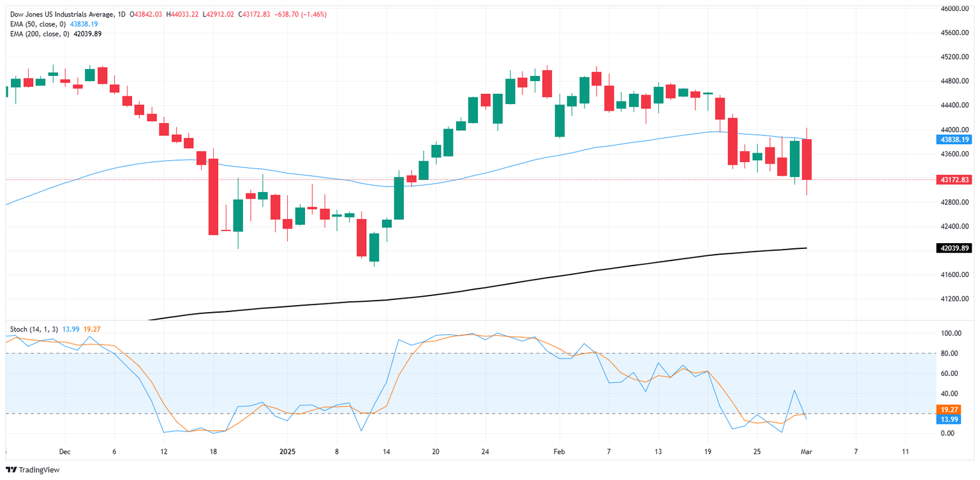This screenshot has height=480, width=980.
Task: Click the 2025 label on the time axis
Action: click(287, 451)
